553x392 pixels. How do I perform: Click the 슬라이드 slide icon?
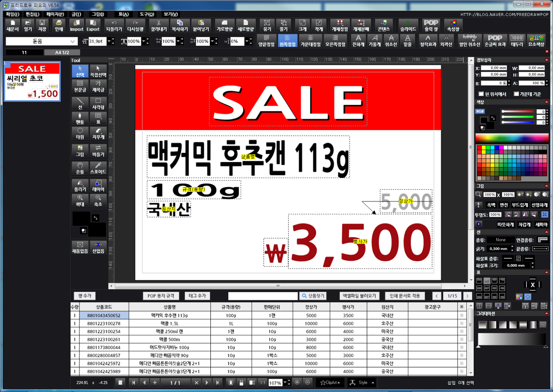pyautogui.click(x=408, y=25)
